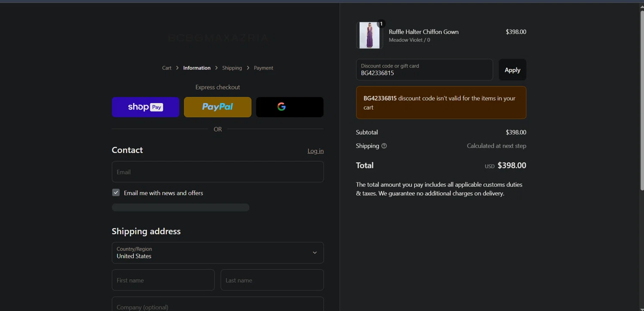The height and width of the screenshot is (311, 644).
Task: Apply the discount code
Action: pos(512,70)
